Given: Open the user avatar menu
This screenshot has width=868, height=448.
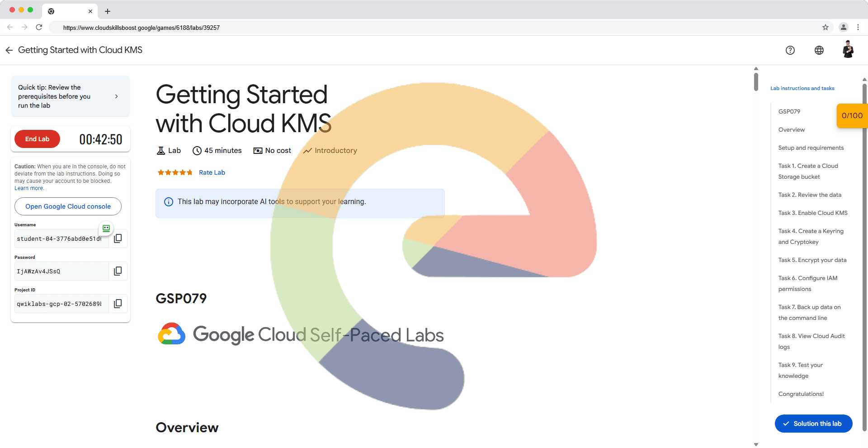Looking at the screenshot, I should point(848,49).
